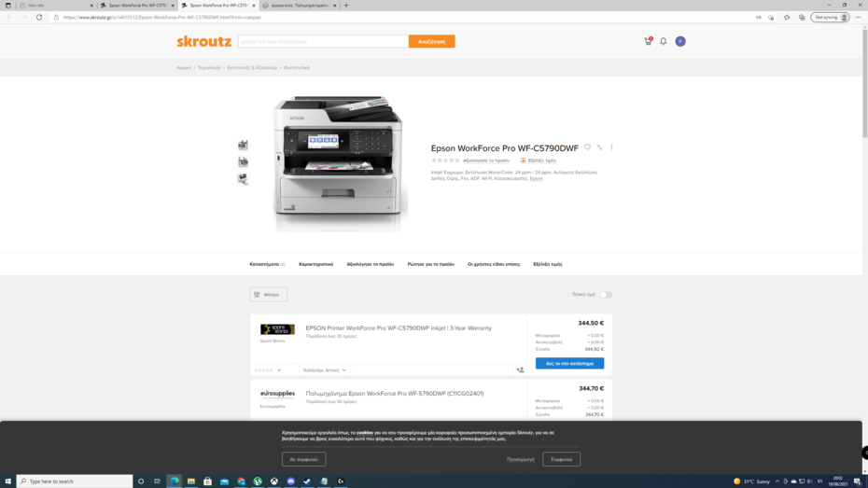Open the Χαλάνδρι, Αττική location dropdown
The height and width of the screenshot is (488, 868).
click(x=325, y=370)
